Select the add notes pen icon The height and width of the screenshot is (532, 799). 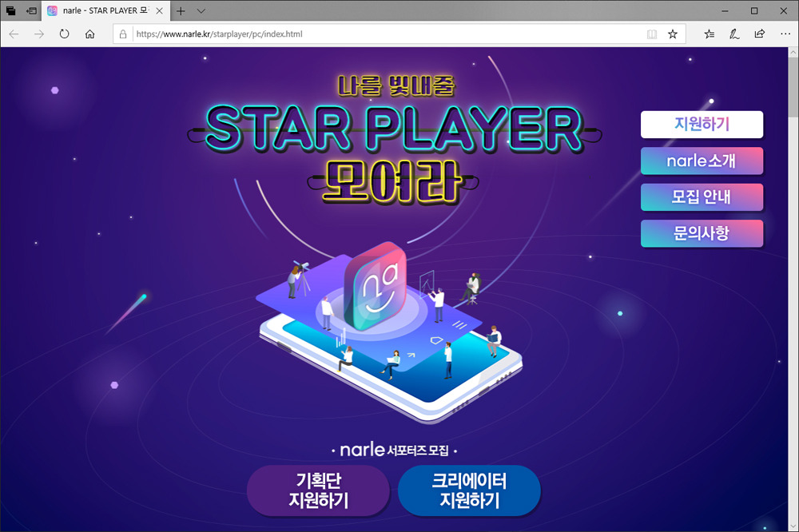pos(734,34)
